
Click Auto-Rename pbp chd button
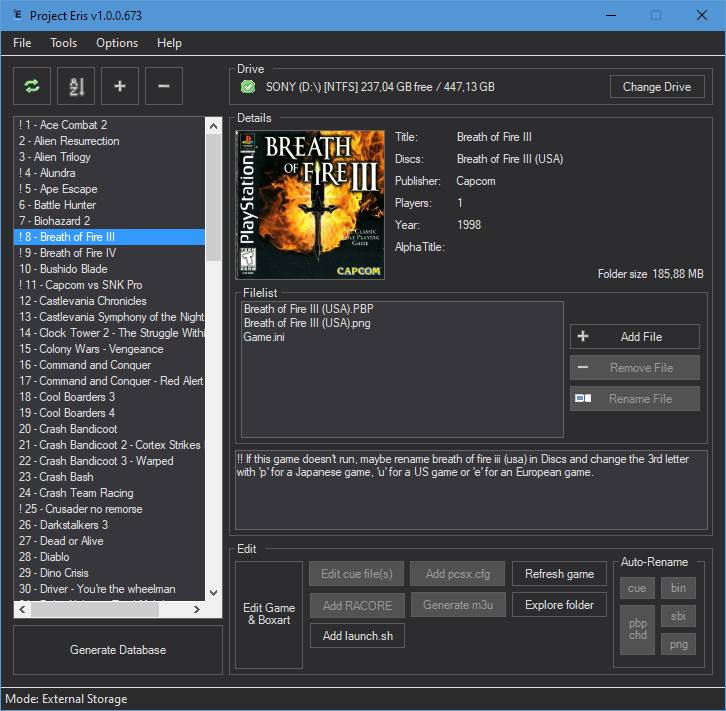[637, 630]
